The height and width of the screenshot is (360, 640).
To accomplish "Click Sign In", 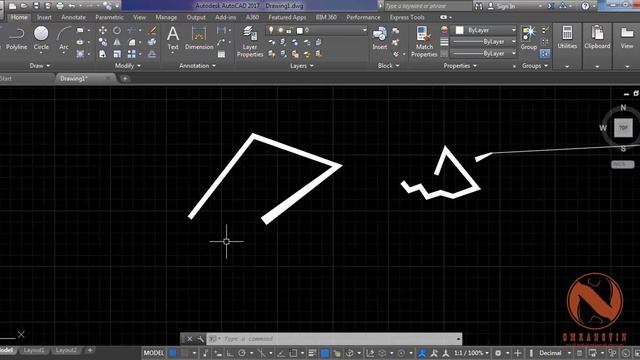I will pos(506,6).
